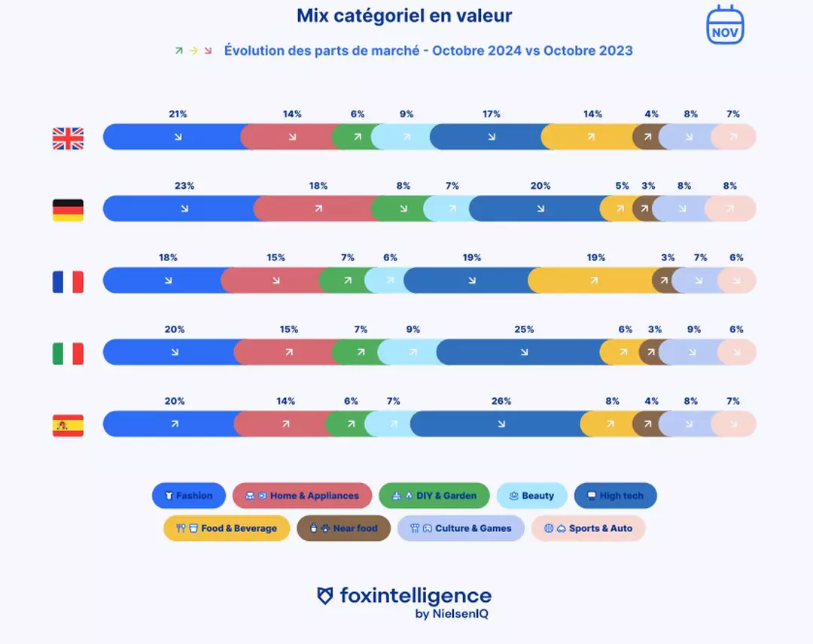Screen dimensions: 813x644
Task: Click the NOV calendar icon
Action: [725, 25]
